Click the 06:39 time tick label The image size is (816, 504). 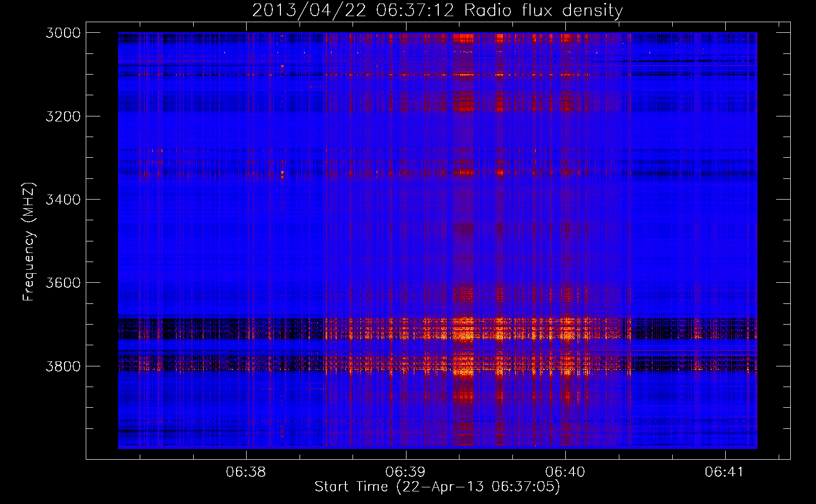click(x=405, y=472)
